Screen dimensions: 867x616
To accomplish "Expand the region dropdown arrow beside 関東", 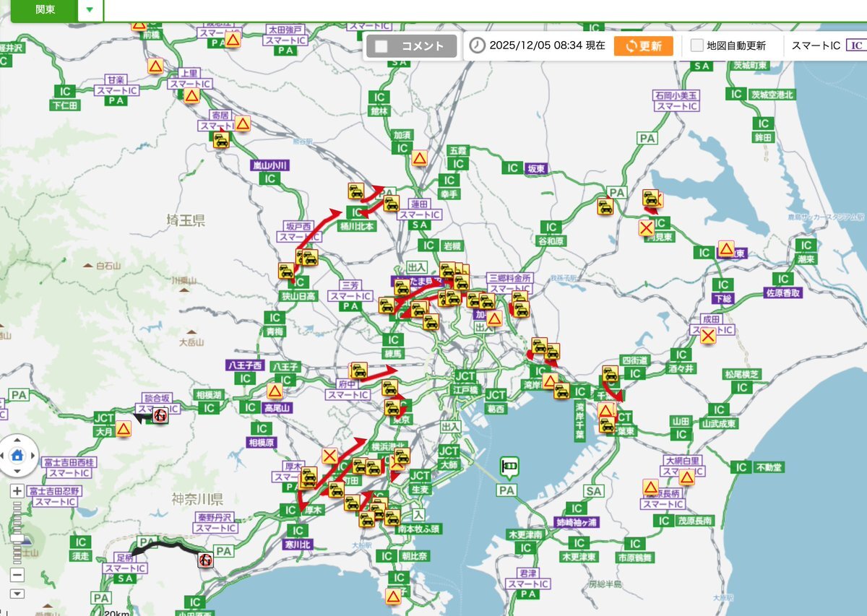I will (90, 10).
